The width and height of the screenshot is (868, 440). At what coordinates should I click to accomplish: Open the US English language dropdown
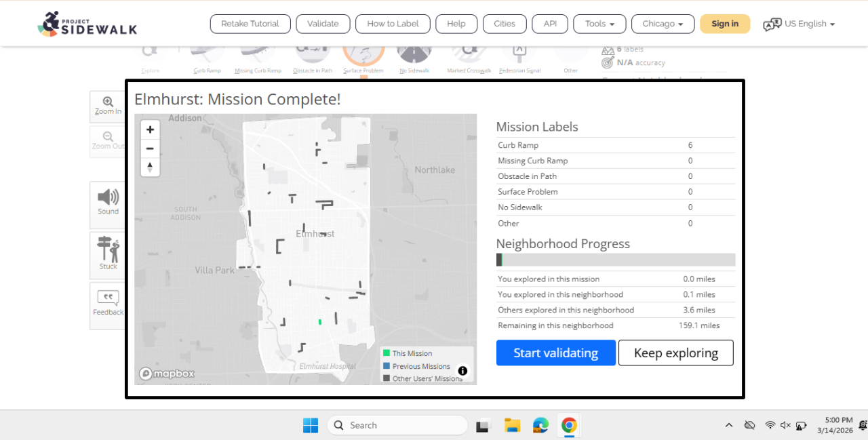pos(810,24)
